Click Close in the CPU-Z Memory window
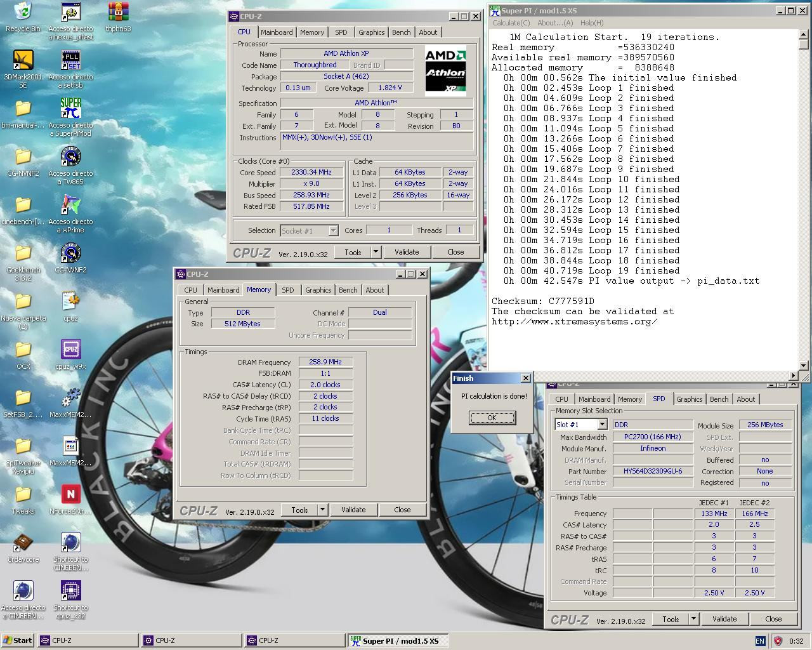The height and width of the screenshot is (650, 812). tap(402, 510)
